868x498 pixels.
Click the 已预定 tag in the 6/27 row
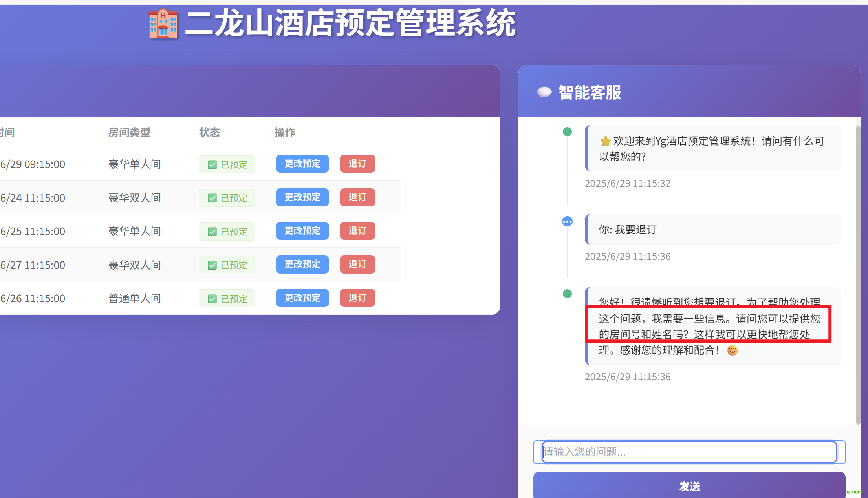click(x=227, y=265)
